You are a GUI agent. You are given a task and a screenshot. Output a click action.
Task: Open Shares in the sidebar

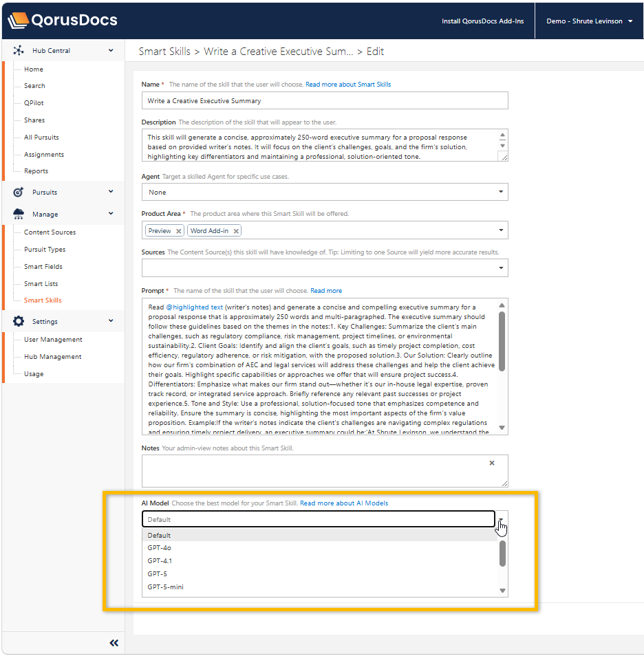coord(34,120)
